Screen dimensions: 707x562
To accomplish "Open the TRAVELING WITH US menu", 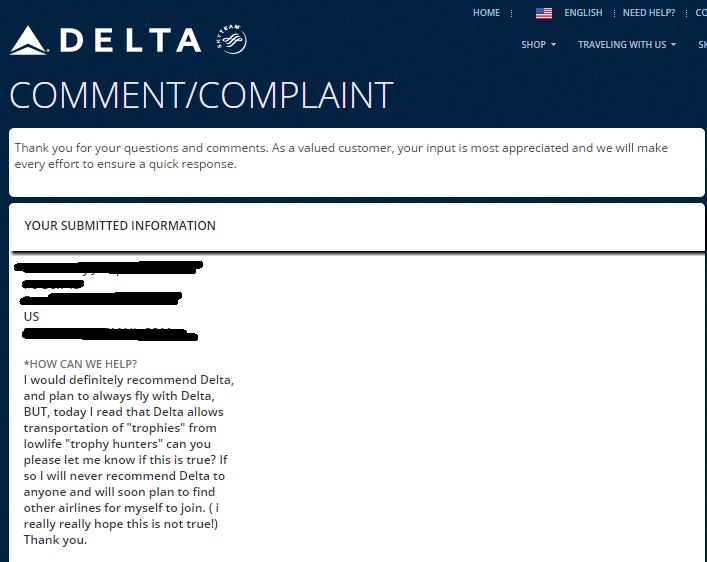I will tap(622, 45).
